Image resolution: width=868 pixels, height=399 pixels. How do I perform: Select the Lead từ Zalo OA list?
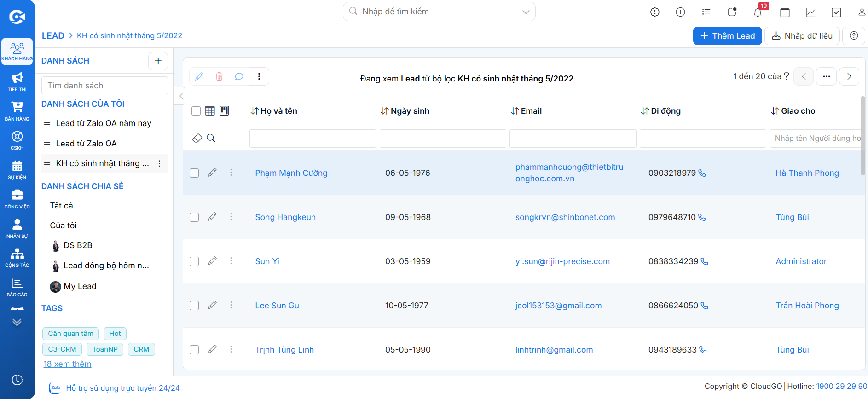pos(87,144)
